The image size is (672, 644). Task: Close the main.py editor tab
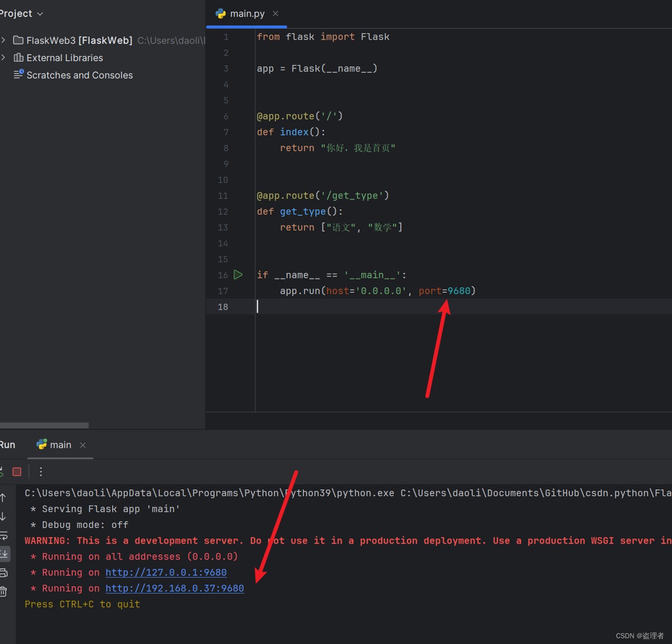(276, 13)
